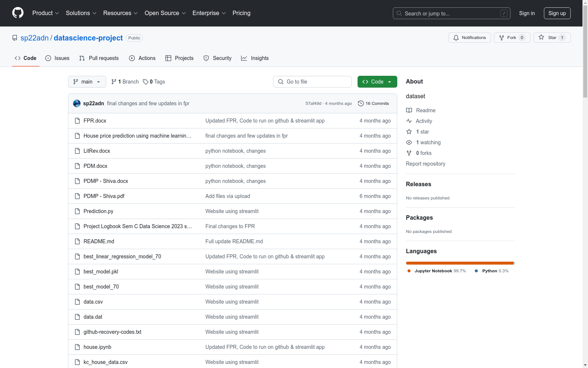
Task: Click the magnifier icon in search box
Action: click(399, 13)
